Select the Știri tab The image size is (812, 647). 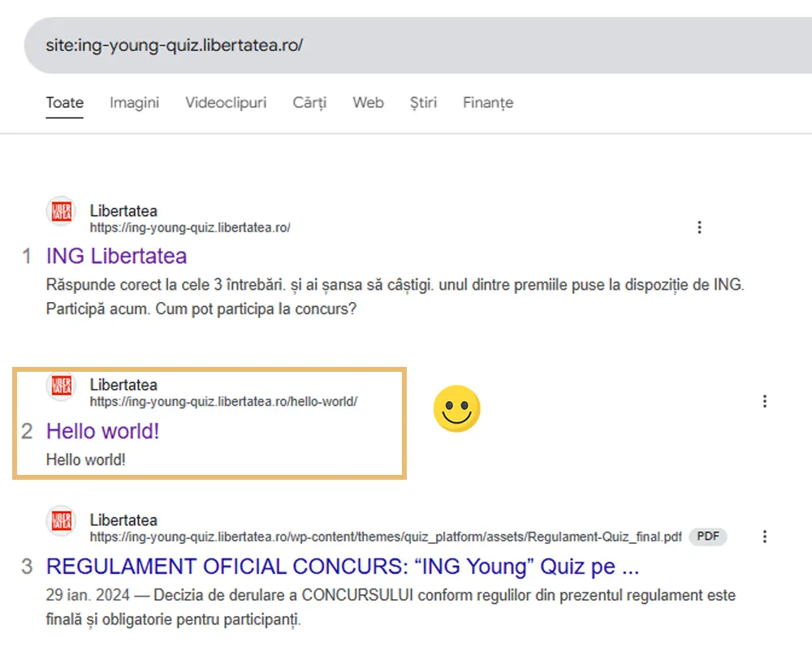tap(423, 103)
